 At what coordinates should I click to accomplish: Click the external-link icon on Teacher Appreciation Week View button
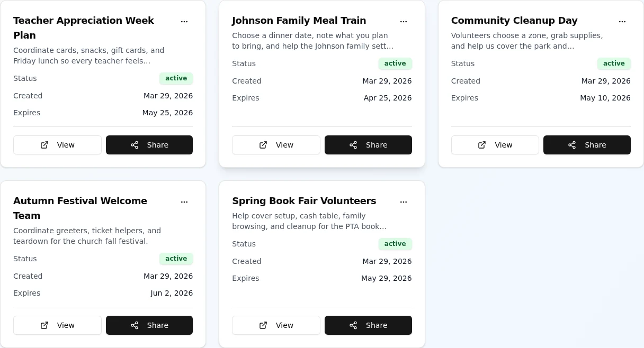[44, 145]
